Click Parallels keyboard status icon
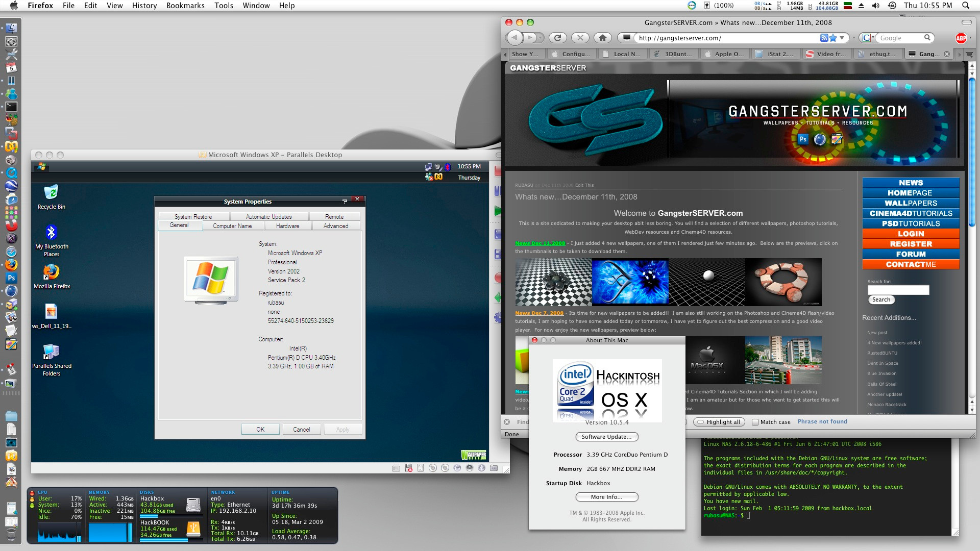Image resolution: width=980 pixels, height=551 pixels. (396, 468)
